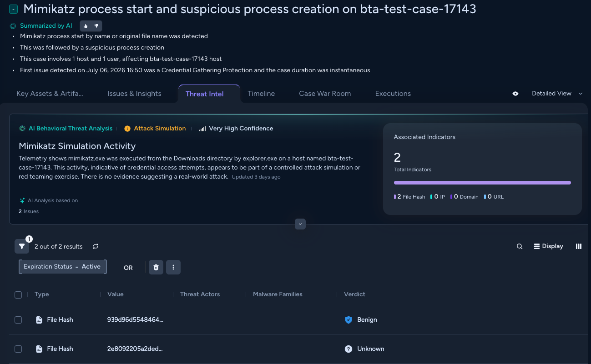
Task: Click the 2 Issues link
Action: pyautogui.click(x=29, y=211)
